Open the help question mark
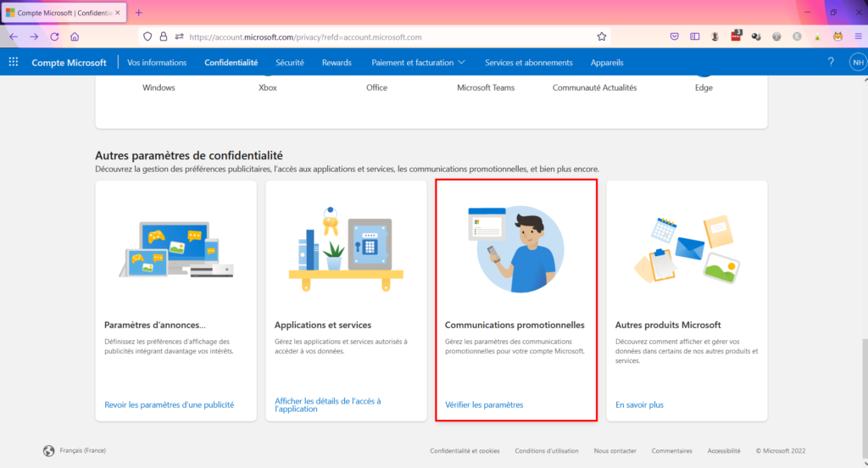This screenshot has width=868, height=468. tap(831, 62)
